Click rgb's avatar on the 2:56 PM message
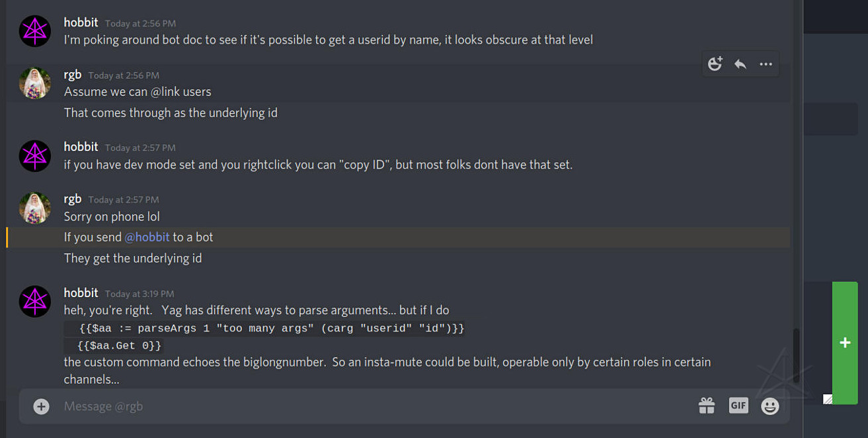Viewport: 868px width, 438px height. (35, 83)
